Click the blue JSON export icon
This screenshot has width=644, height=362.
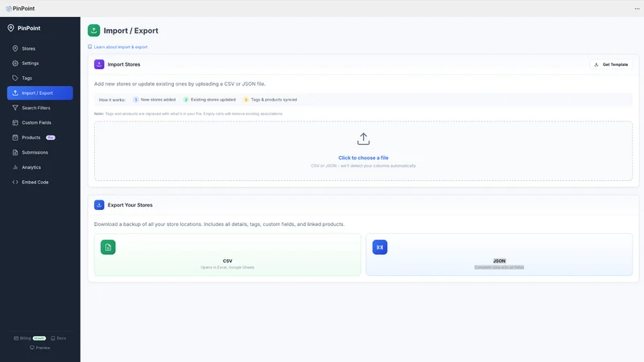[x=380, y=247]
